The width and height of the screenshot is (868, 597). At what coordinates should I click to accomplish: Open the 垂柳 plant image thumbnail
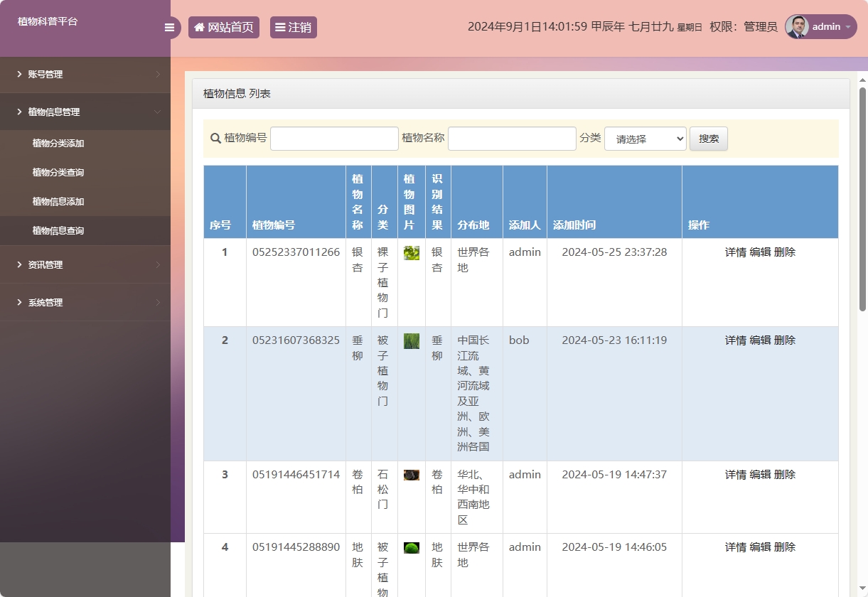coord(412,341)
